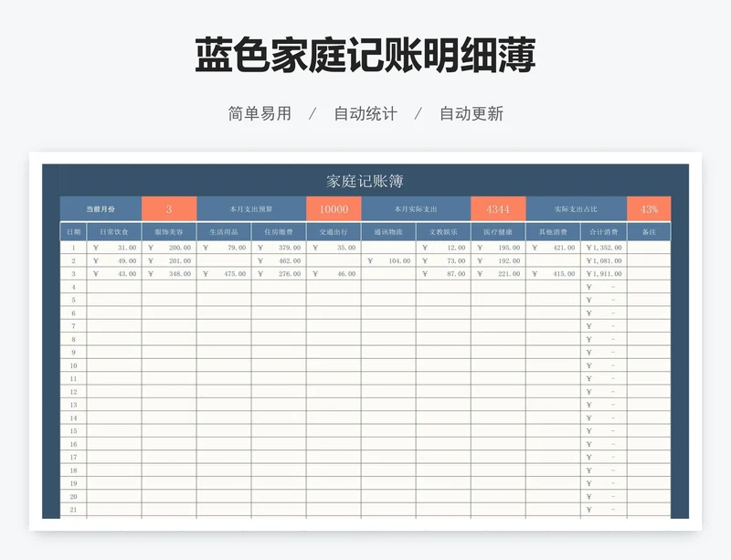
Task: Click the 日期 column header
Action: 73,232
